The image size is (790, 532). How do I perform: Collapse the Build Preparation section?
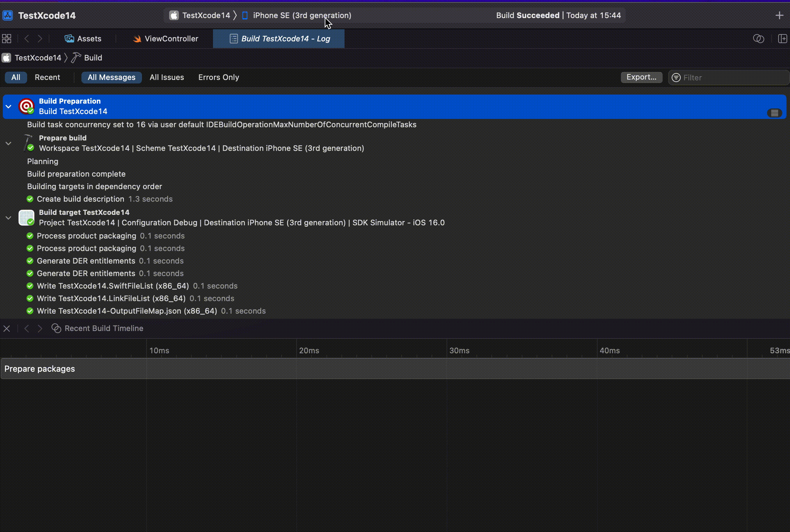click(9, 106)
